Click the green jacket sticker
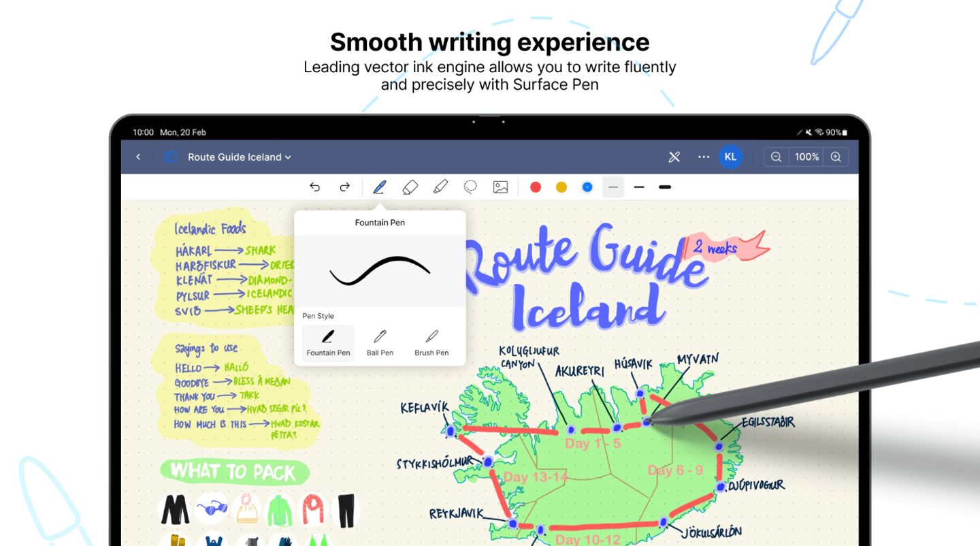Image resolution: width=980 pixels, height=546 pixels. 280,510
